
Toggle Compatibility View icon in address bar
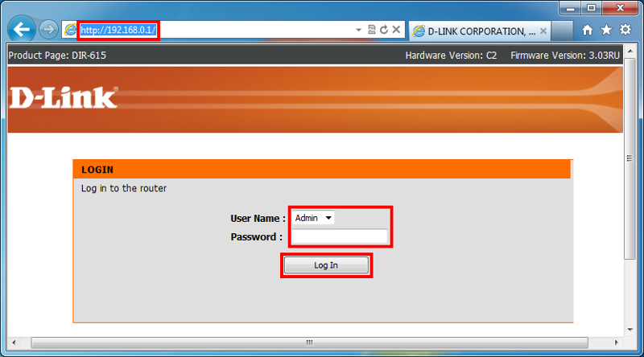click(372, 30)
